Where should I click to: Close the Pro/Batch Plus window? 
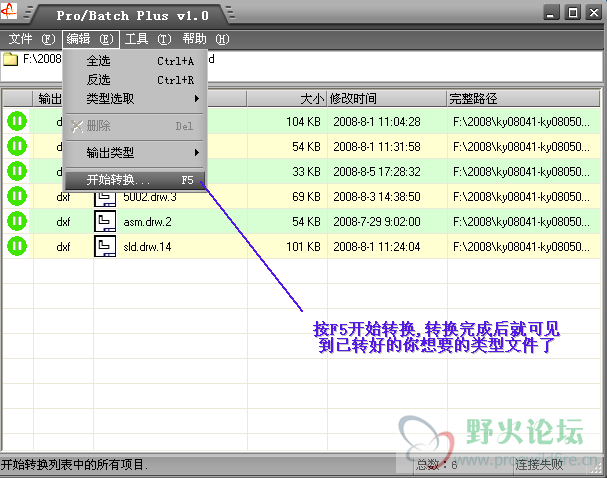(593, 12)
